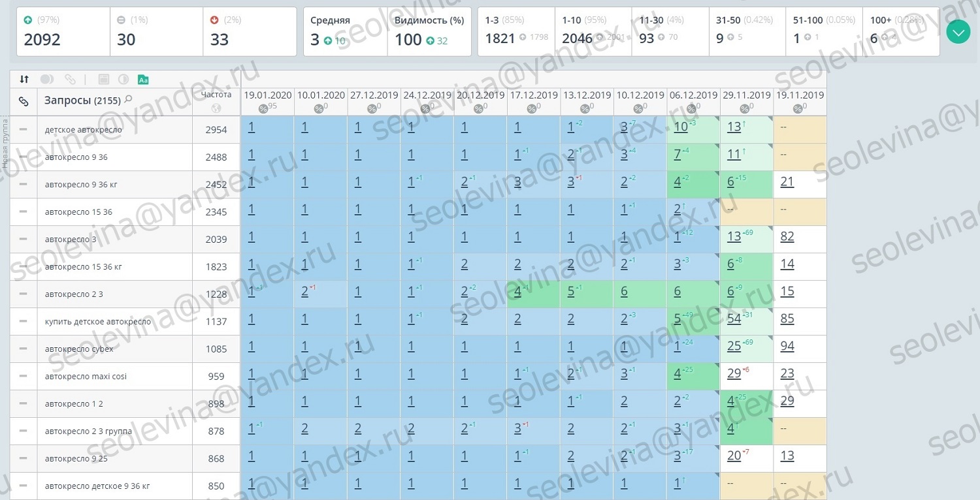Click the dash toggle for автокресло 9 36 row
Screen dimensions: 980x500
click(x=24, y=157)
